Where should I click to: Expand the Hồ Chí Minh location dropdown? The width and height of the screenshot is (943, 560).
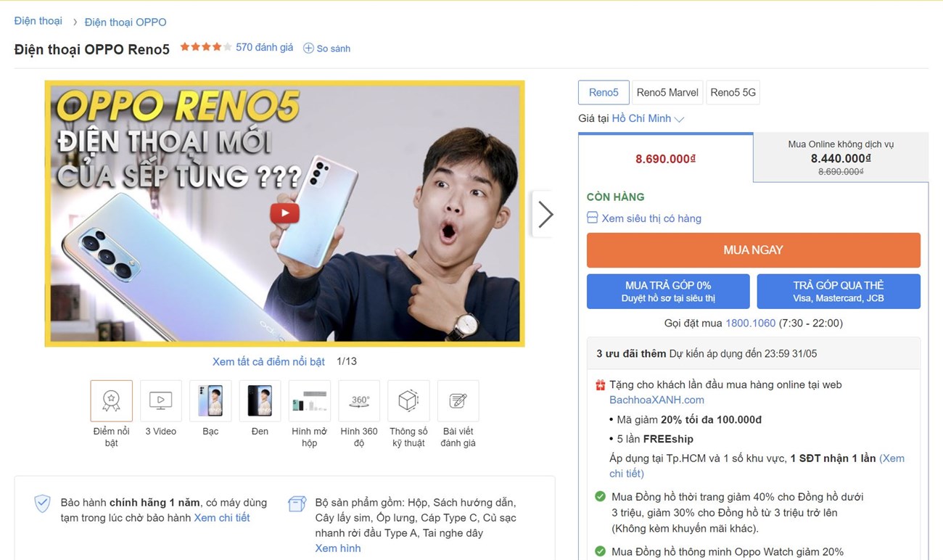pyautogui.click(x=648, y=118)
